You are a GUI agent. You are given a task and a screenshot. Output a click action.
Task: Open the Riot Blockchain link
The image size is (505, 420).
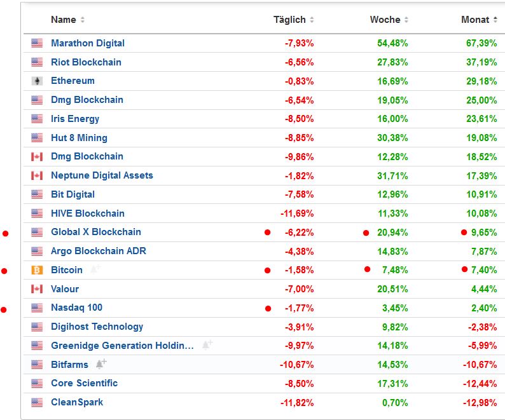coord(86,62)
